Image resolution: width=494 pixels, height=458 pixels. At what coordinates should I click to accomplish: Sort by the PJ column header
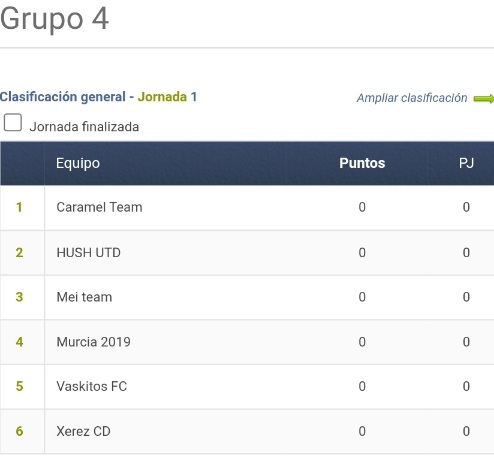pos(466,163)
